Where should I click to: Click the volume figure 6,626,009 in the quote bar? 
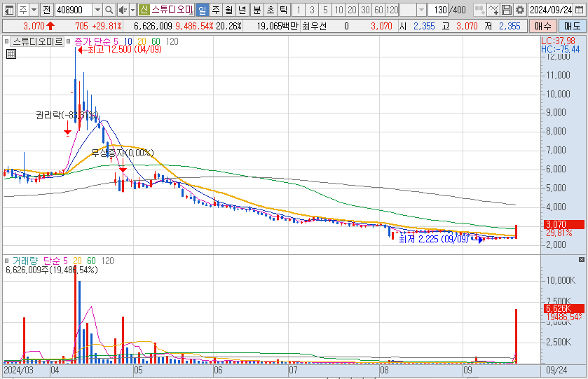(x=153, y=26)
